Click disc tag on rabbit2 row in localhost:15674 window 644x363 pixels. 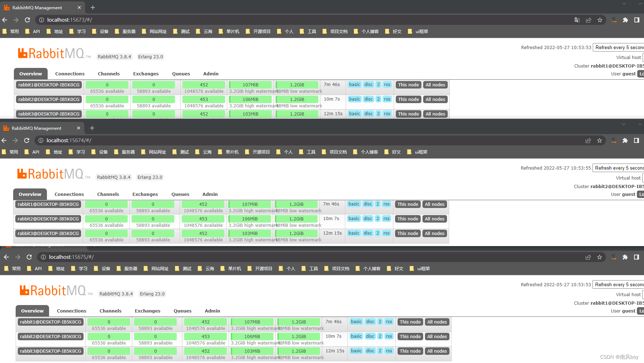pyautogui.click(x=368, y=219)
